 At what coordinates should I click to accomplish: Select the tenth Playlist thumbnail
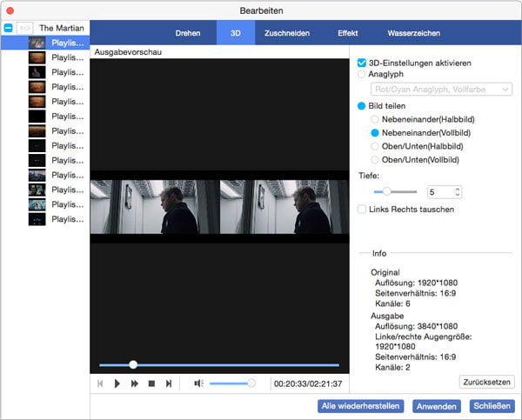click(x=37, y=175)
